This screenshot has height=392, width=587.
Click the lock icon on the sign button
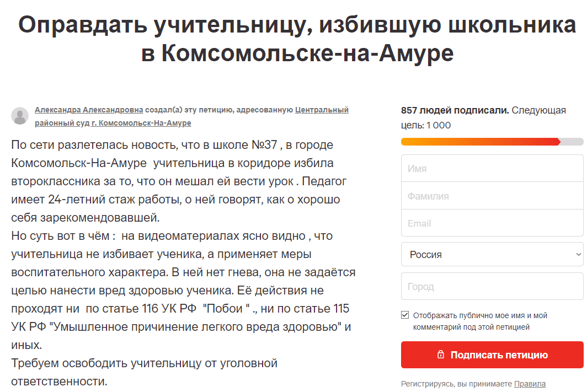coord(440,355)
